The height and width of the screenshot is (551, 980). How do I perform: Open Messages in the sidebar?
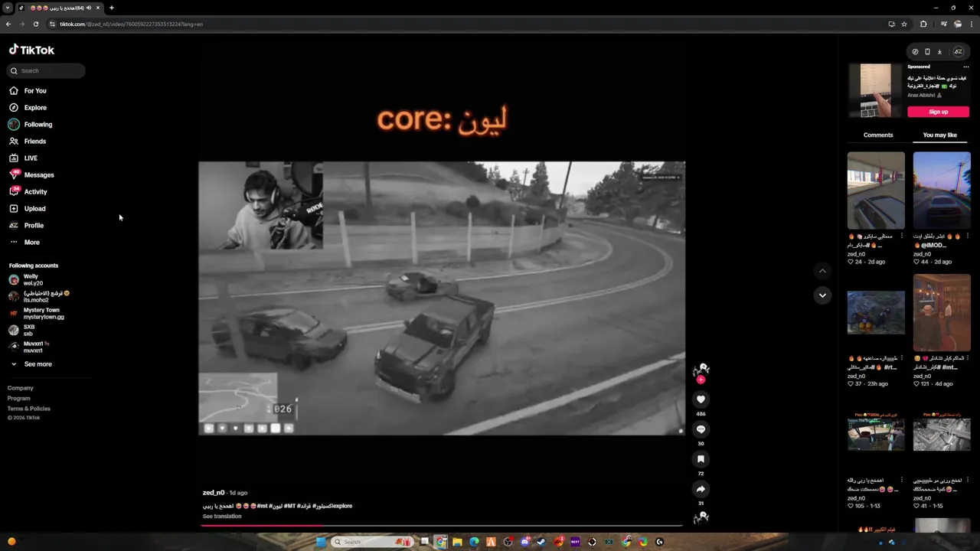pos(31,174)
